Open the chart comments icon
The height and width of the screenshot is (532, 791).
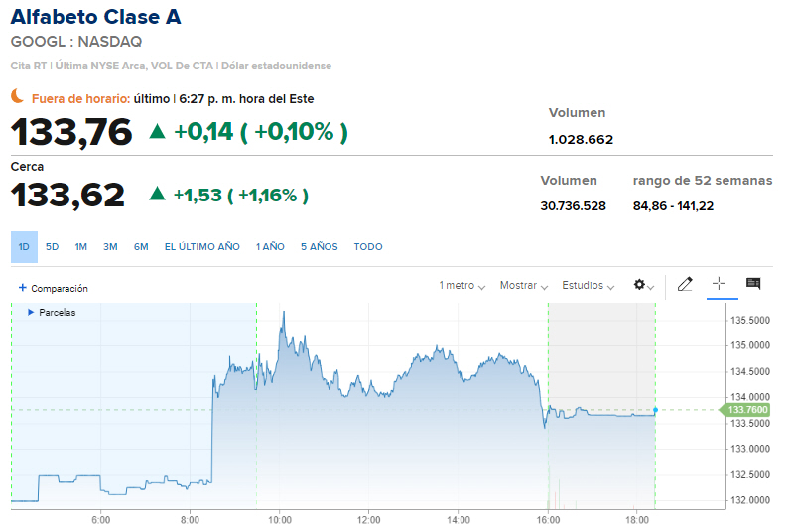coord(753,284)
